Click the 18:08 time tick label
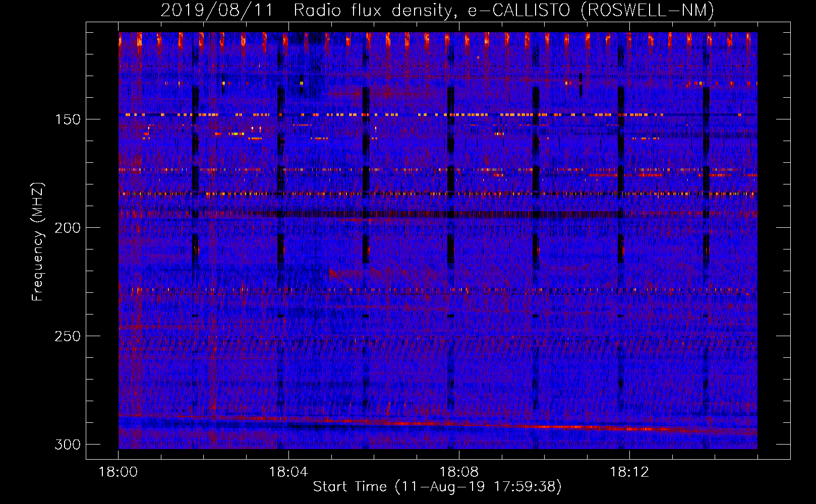Image resolution: width=816 pixels, height=504 pixels. tap(459, 472)
